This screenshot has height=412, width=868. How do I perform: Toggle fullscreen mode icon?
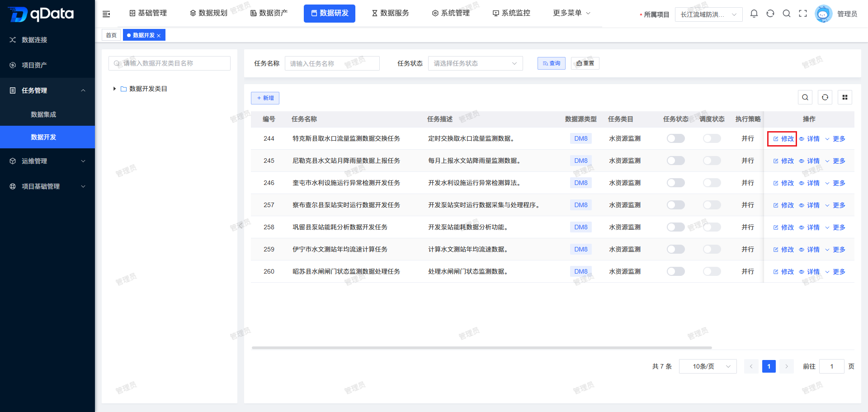[x=803, y=14]
